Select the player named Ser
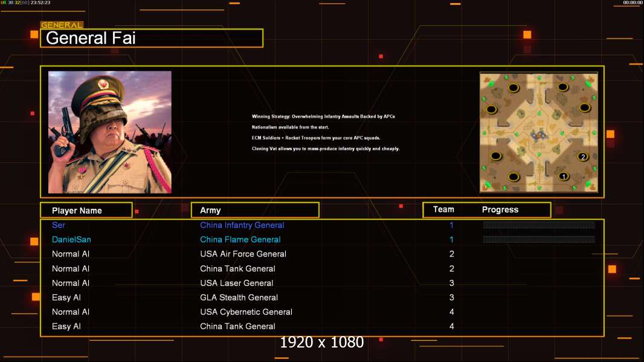Screen dimensions: 644x362 59,225
